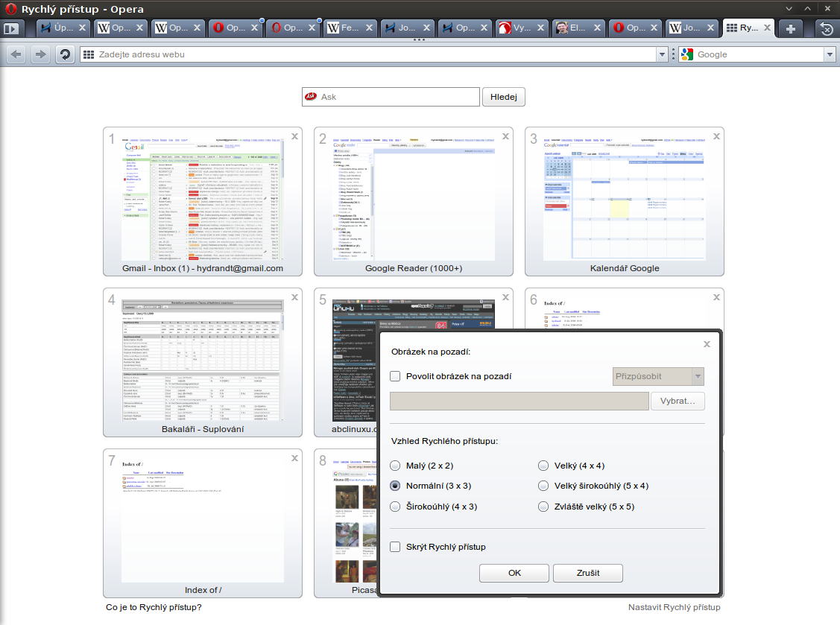Open the Google search engine dropdown
840x625 pixels.
click(x=830, y=54)
